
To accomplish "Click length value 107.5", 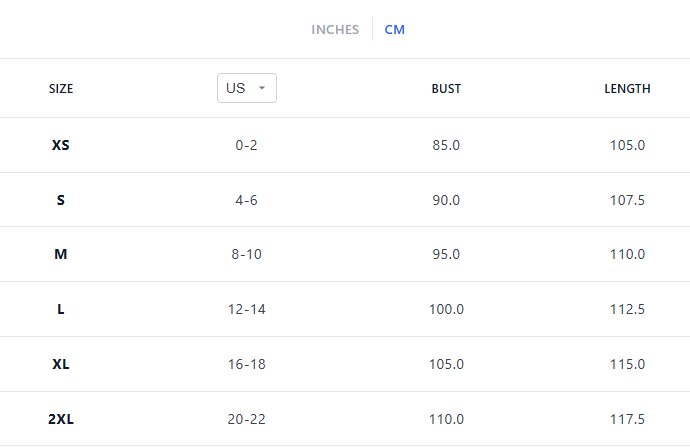I will point(627,200).
